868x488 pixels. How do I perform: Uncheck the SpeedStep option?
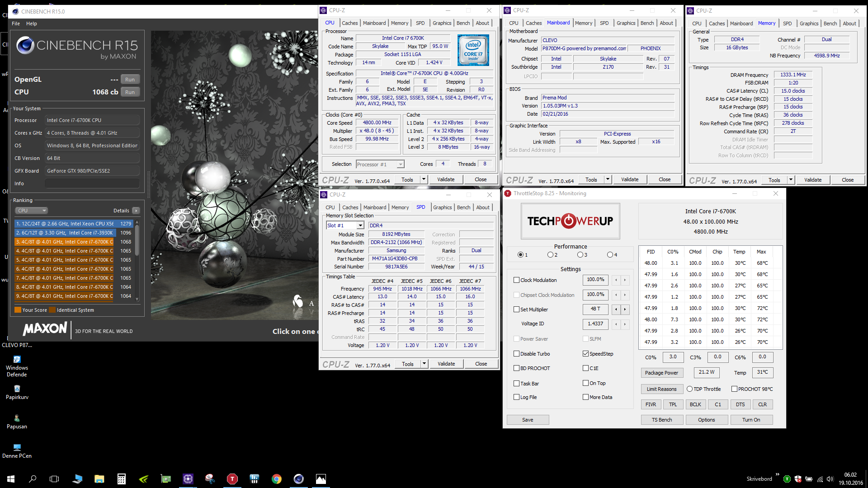585,353
